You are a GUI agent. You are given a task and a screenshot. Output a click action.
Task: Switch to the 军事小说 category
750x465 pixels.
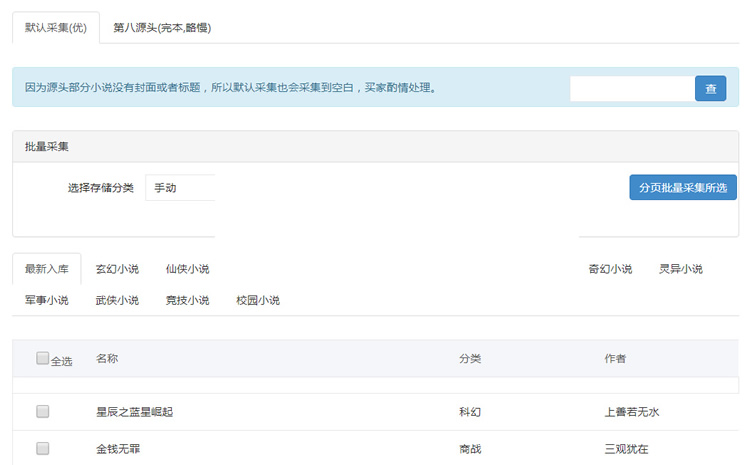47,300
